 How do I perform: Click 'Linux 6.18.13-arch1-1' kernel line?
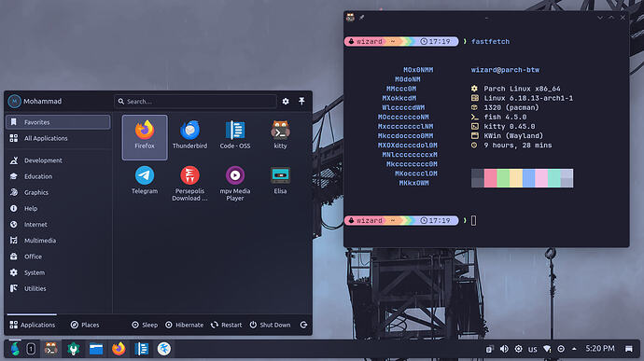coord(528,98)
